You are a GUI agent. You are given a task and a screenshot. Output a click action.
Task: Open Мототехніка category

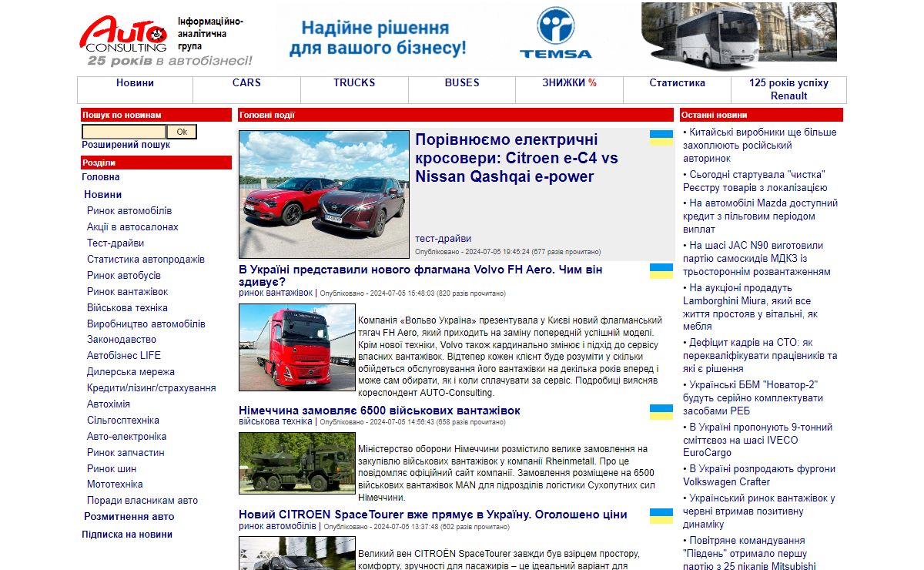tap(115, 484)
